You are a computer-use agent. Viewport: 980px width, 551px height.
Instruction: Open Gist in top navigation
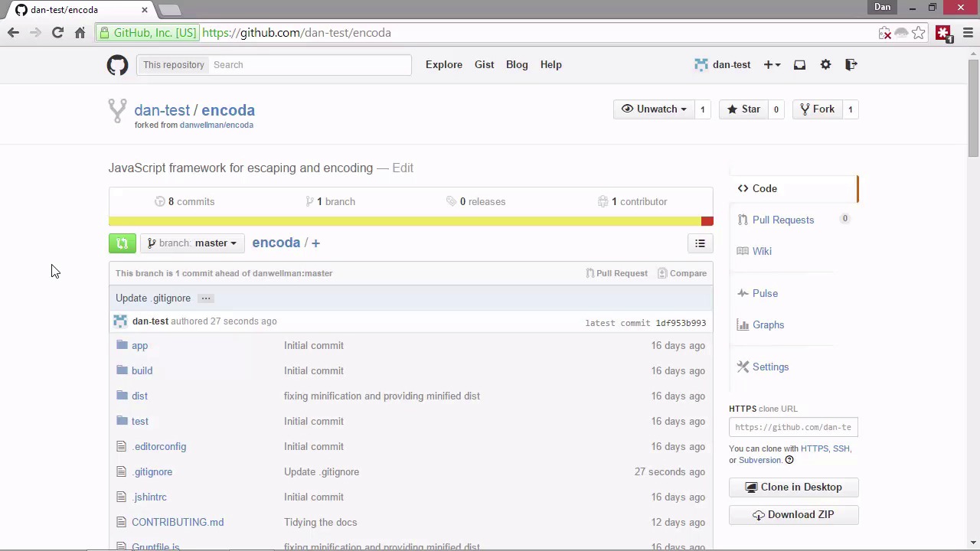tap(485, 65)
